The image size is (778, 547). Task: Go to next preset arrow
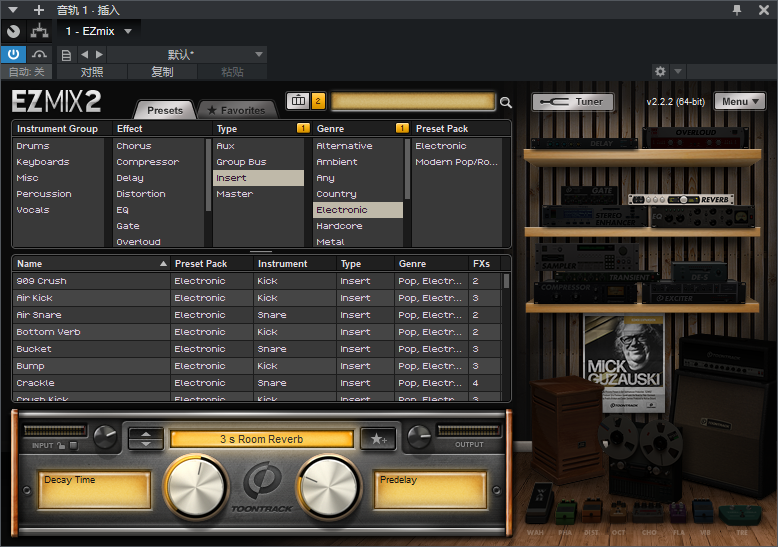pyautogui.click(x=99, y=55)
